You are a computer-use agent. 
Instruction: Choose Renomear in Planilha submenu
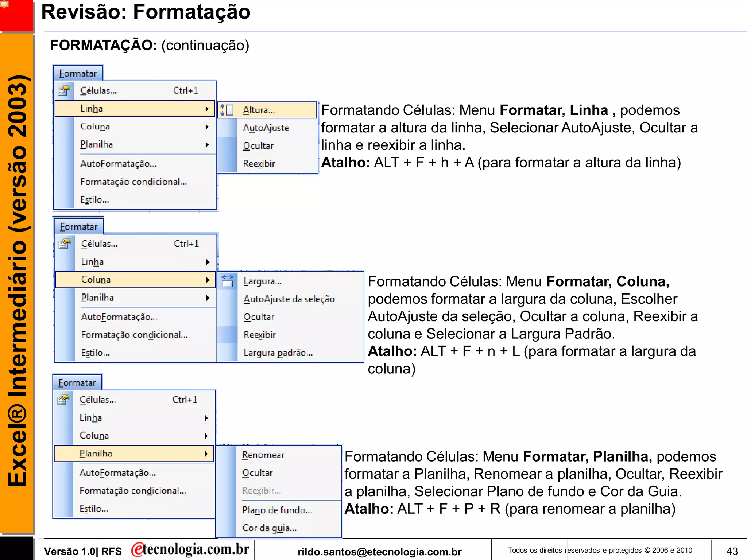[x=279, y=455]
